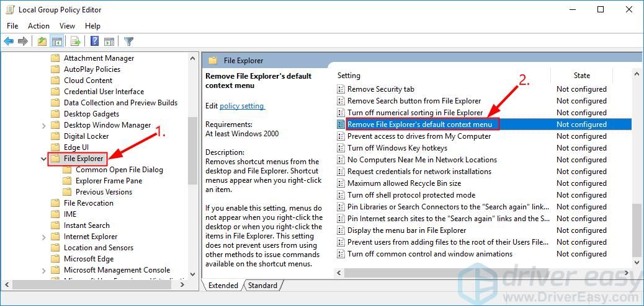Open the Action menu
This screenshot has width=644, height=306.
(38, 26)
